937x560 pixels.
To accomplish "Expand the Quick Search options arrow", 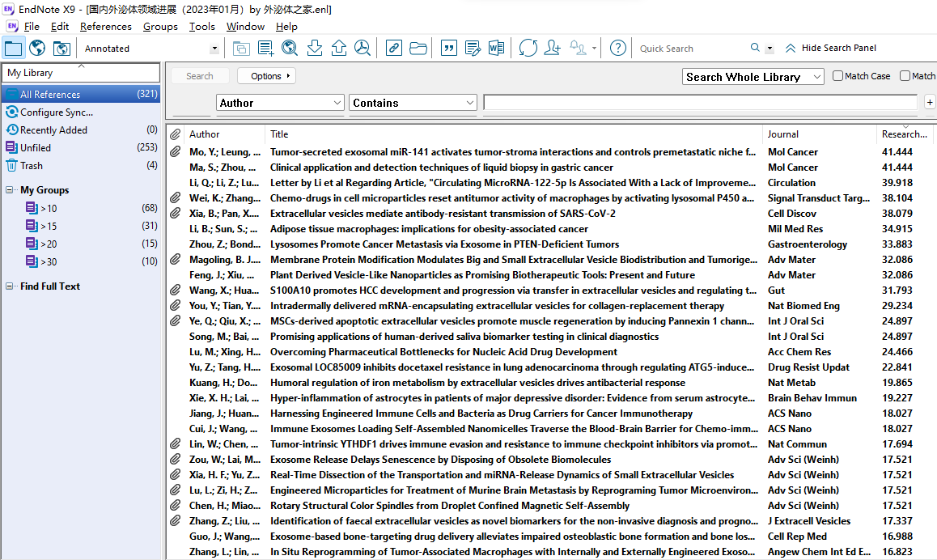I will pos(770,49).
